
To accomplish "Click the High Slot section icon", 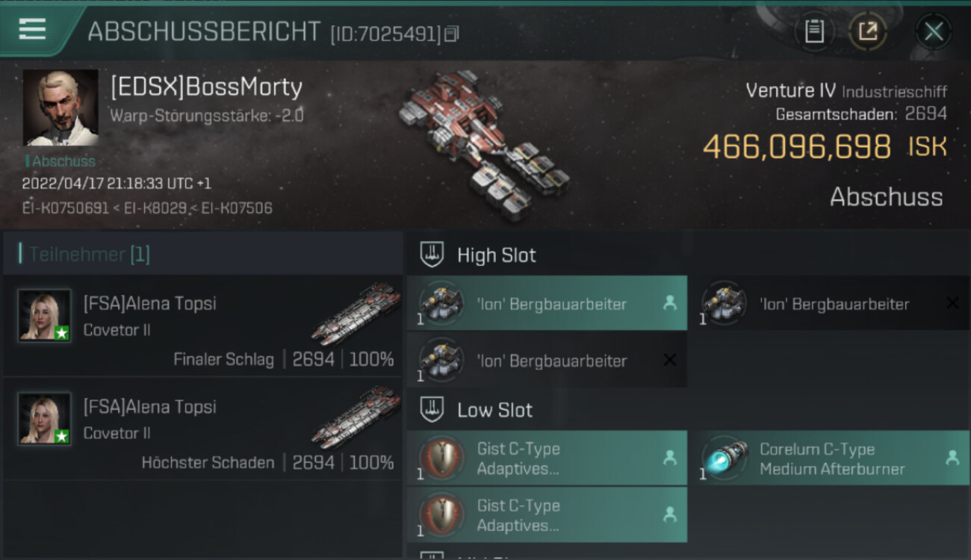I will 432,255.
